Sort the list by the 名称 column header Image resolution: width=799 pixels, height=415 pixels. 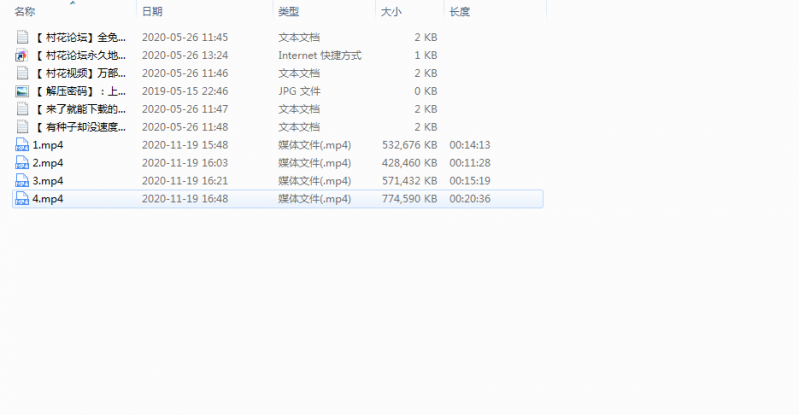click(25, 12)
